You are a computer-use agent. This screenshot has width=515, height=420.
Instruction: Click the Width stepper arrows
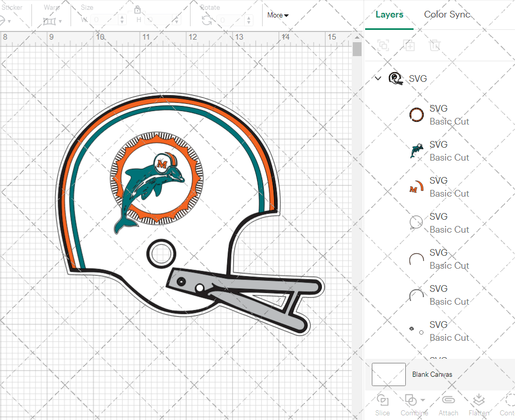tap(122, 20)
